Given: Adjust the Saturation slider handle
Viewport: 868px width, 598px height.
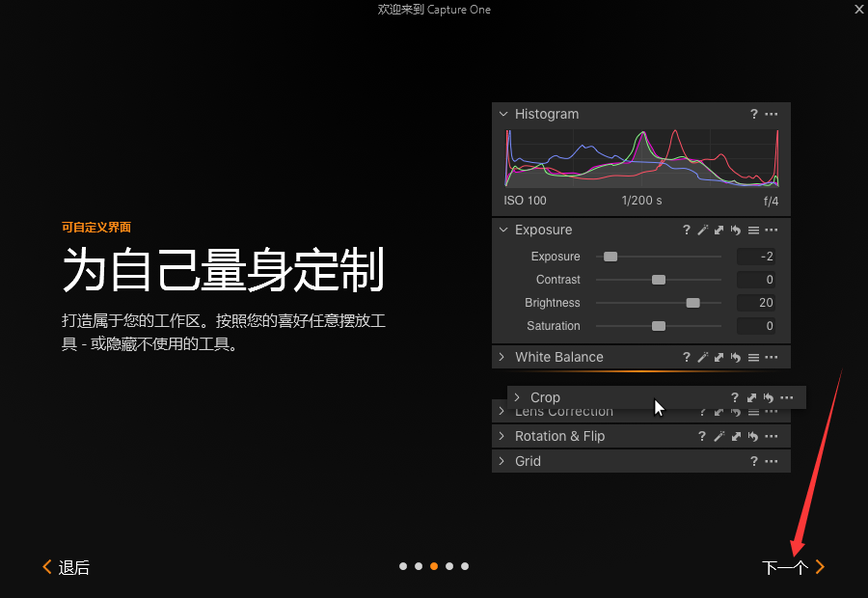Looking at the screenshot, I should (659, 326).
